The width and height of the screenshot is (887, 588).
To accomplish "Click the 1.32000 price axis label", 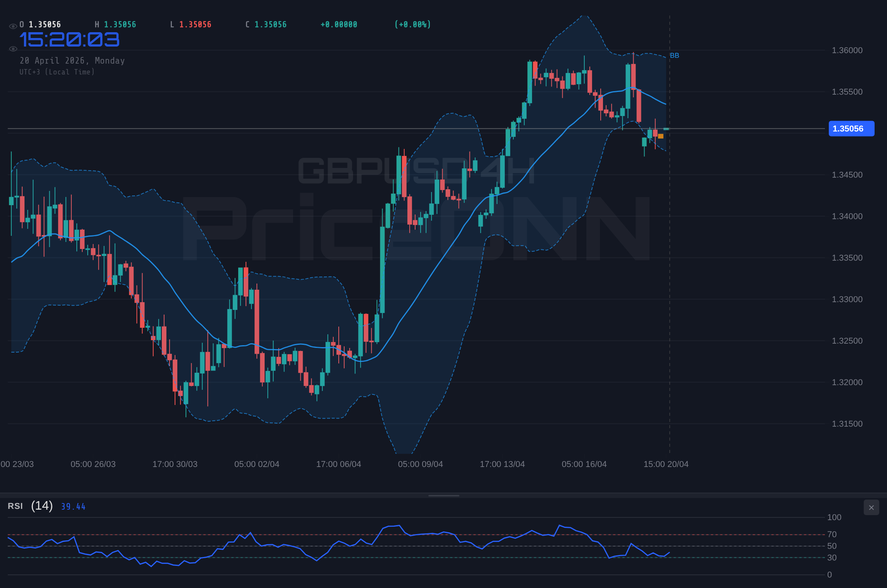I will point(847,382).
